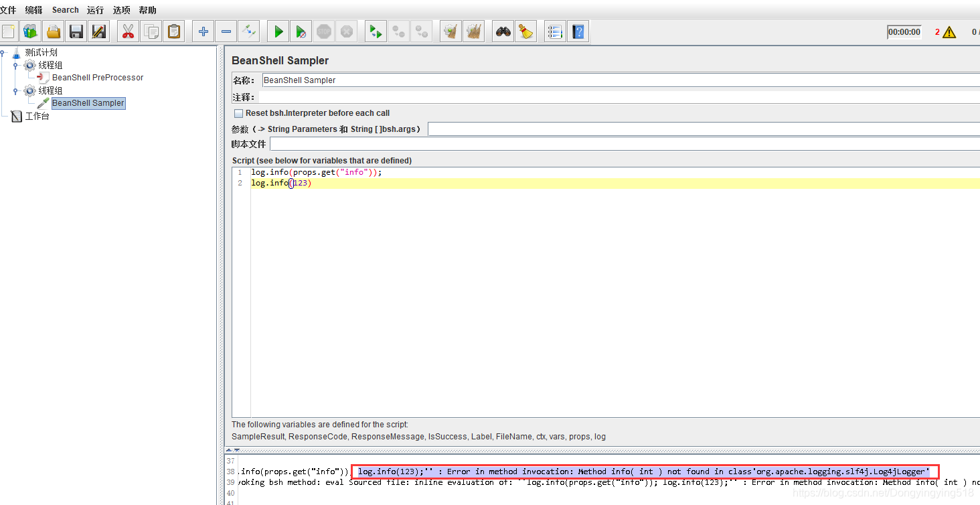Collapse thread group containing BeanShell Sampler
The height and width of the screenshot is (505, 980).
tap(15, 90)
